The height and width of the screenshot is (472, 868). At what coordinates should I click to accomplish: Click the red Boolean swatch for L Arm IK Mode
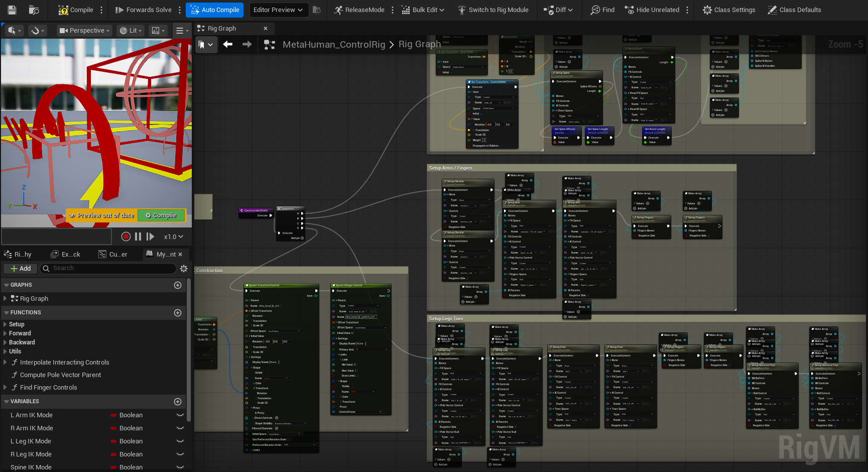pos(114,415)
